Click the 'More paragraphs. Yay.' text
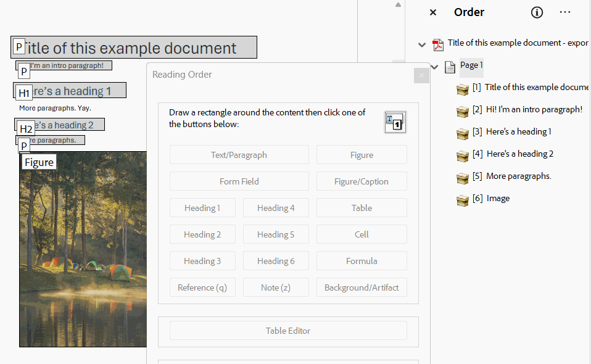Viewport: 591px width, 364px height. [55, 108]
